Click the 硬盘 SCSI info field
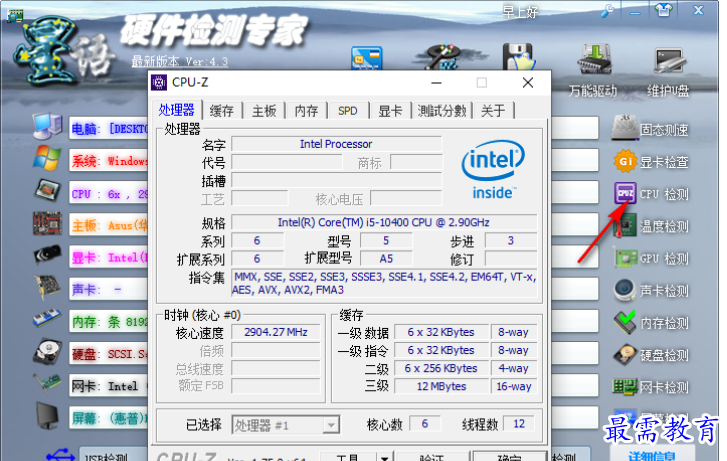 coord(109,354)
